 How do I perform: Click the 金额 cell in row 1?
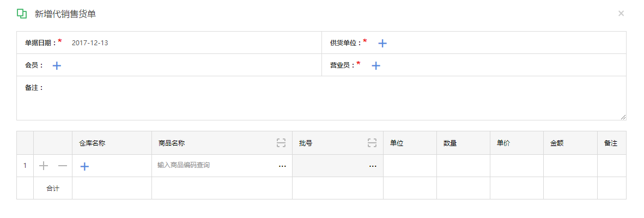[570, 166]
